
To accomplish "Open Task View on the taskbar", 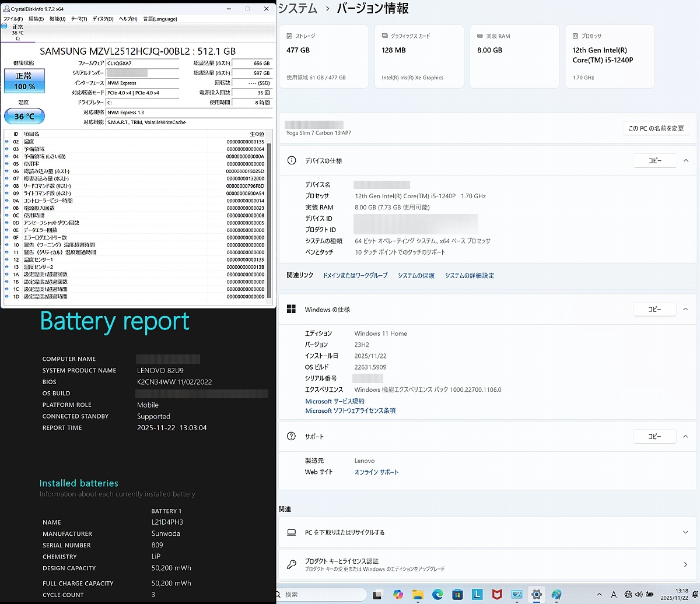I will coord(378,595).
